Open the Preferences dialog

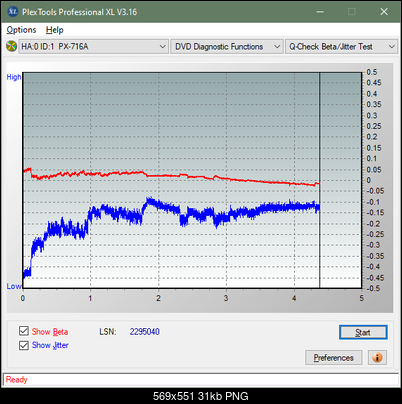(333, 358)
